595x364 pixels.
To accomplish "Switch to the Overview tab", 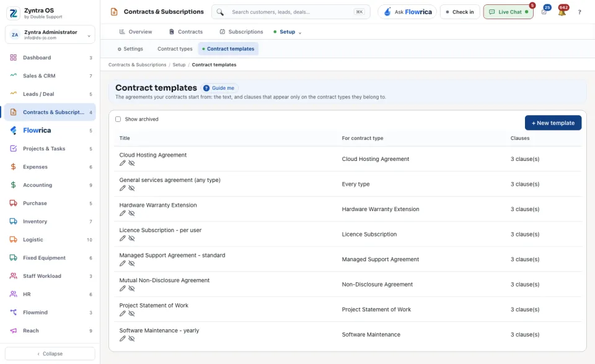I will 136,32.
